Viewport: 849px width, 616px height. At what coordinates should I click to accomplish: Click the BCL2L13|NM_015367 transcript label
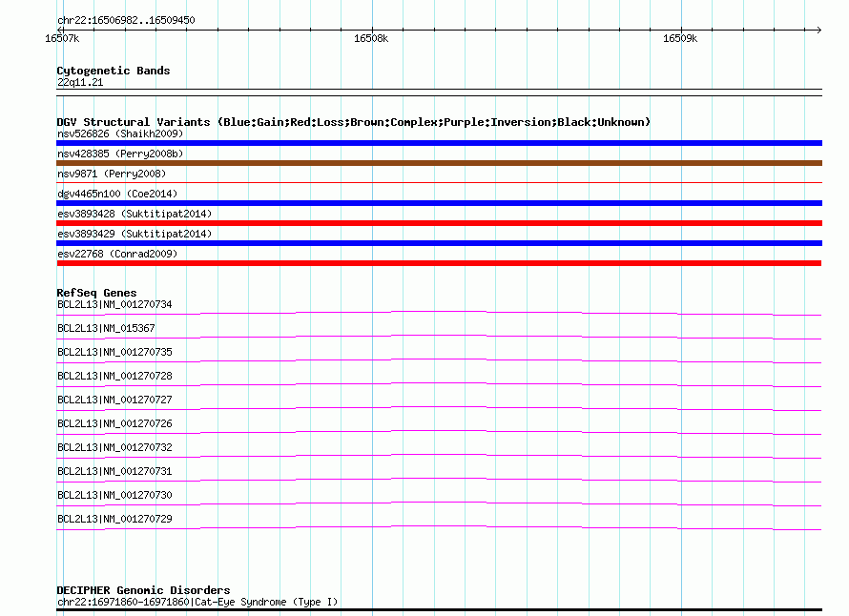106,329
